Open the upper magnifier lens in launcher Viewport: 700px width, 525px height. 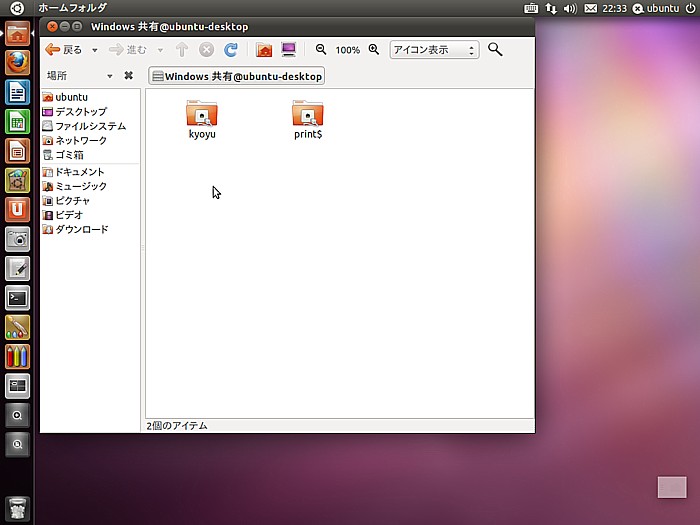tap(17, 415)
